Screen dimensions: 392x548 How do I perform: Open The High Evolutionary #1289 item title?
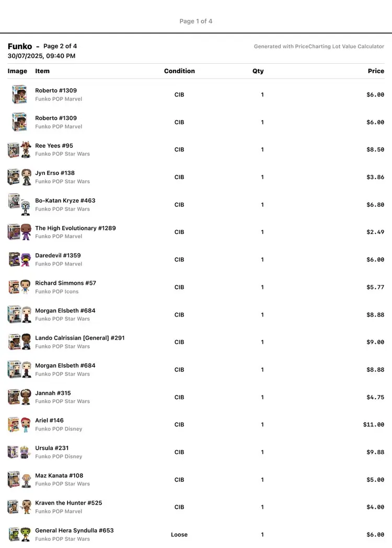click(75, 228)
